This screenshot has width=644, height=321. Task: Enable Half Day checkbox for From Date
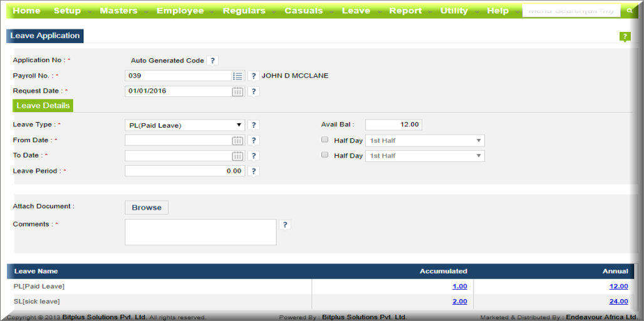(x=325, y=140)
